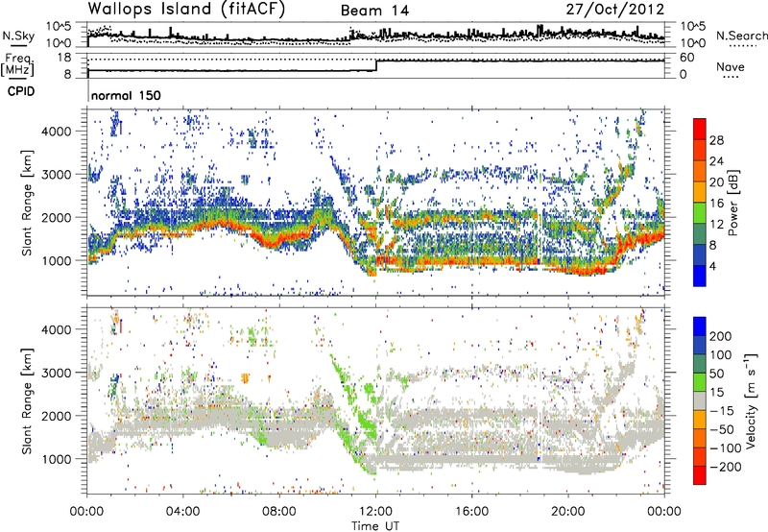
Task: Click the "normal 150" CPID text
Action: (126, 95)
